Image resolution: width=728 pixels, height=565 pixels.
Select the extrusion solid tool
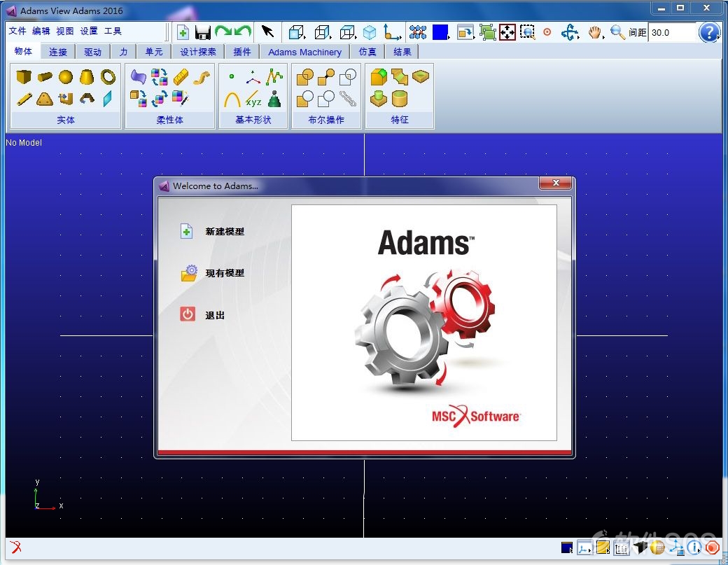coord(66,99)
